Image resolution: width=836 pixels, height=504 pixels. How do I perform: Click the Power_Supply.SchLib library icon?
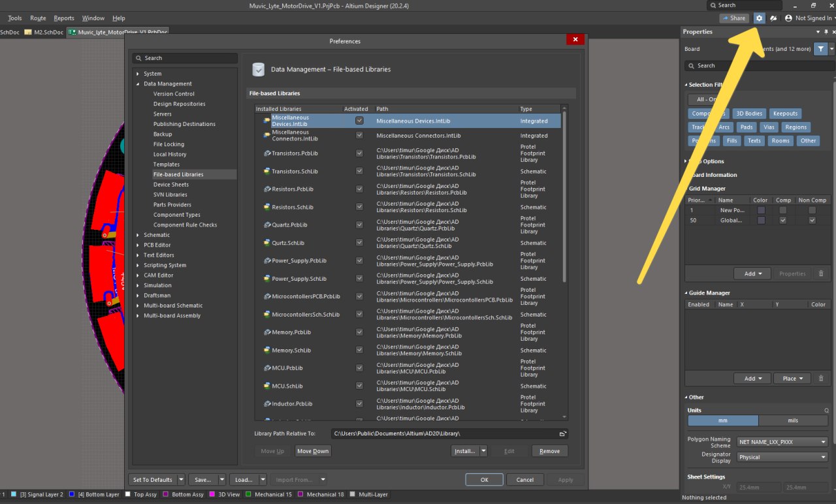click(266, 279)
